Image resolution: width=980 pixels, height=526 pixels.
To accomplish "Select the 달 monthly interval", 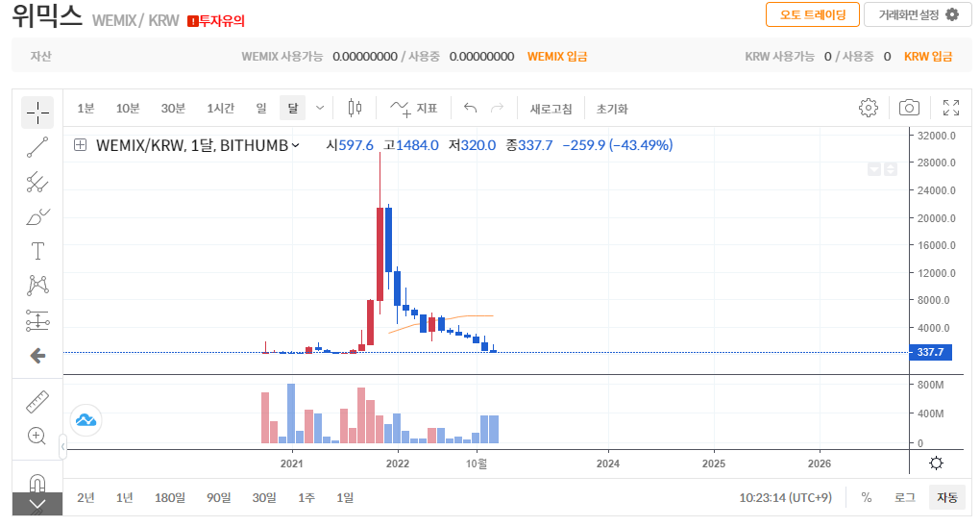I will (292, 109).
